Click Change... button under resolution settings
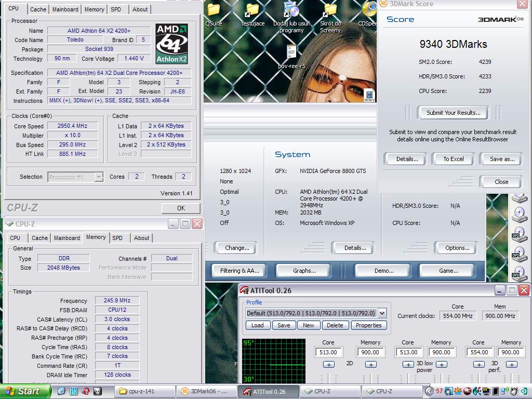The width and height of the screenshot is (532, 399). [237, 248]
